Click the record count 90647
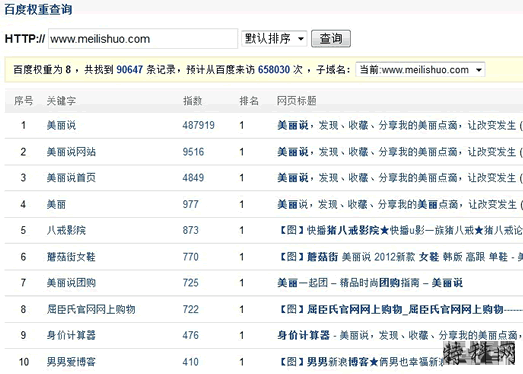The image size is (523, 374). (x=129, y=70)
